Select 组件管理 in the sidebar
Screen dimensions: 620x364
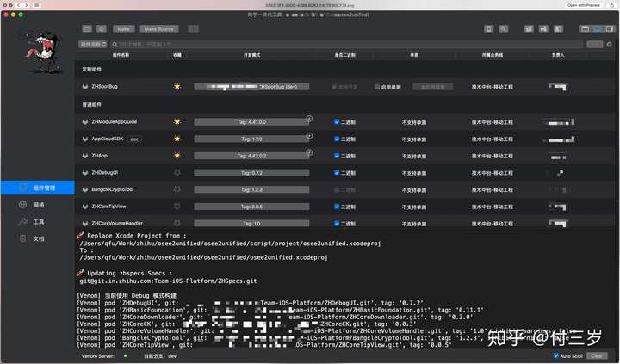coord(38,188)
